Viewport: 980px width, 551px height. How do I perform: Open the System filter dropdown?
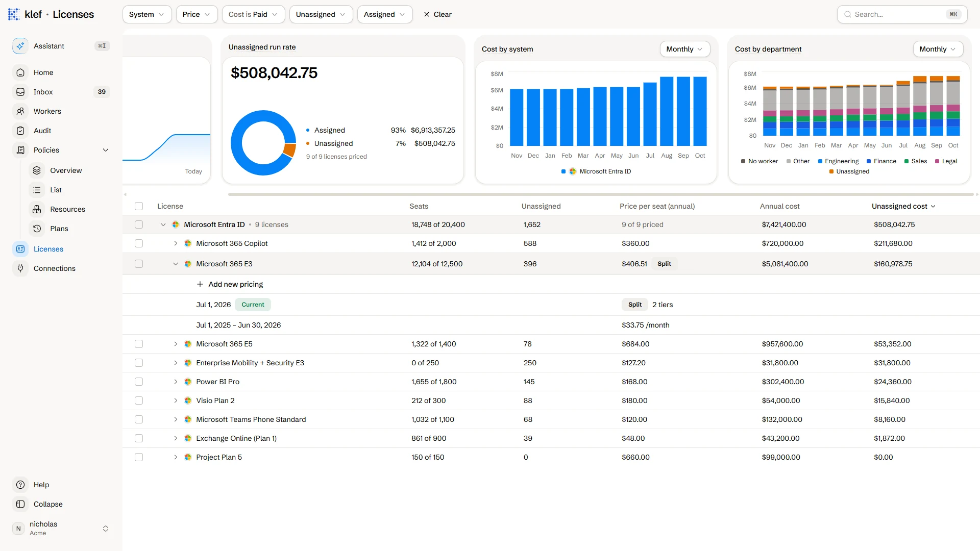coord(147,14)
